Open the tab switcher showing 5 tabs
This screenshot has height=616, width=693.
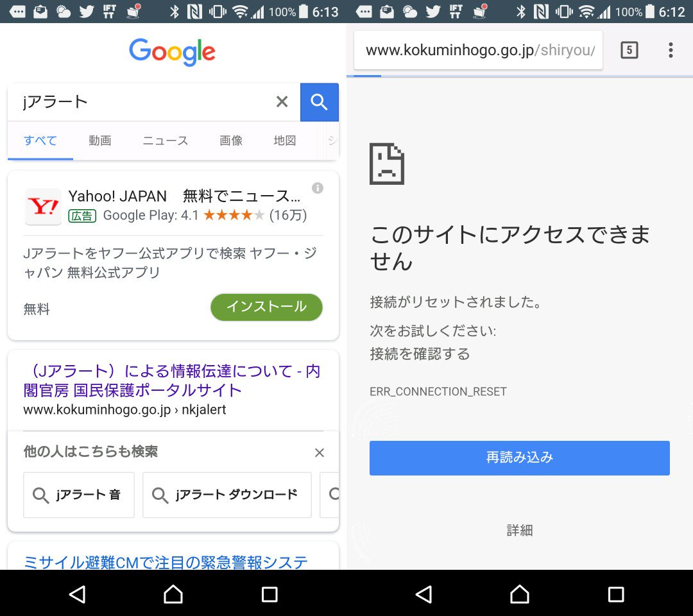(x=629, y=50)
